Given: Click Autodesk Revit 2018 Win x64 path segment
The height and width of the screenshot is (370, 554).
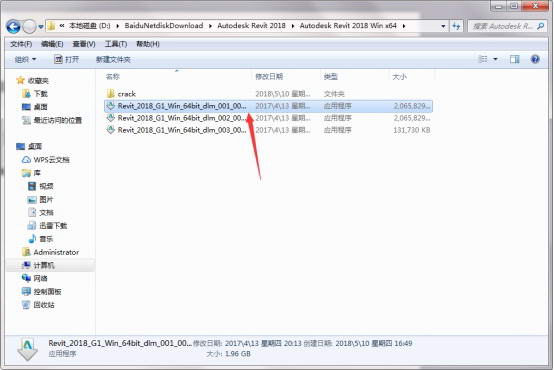Looking at the screenshot, I should pos(348,25).
